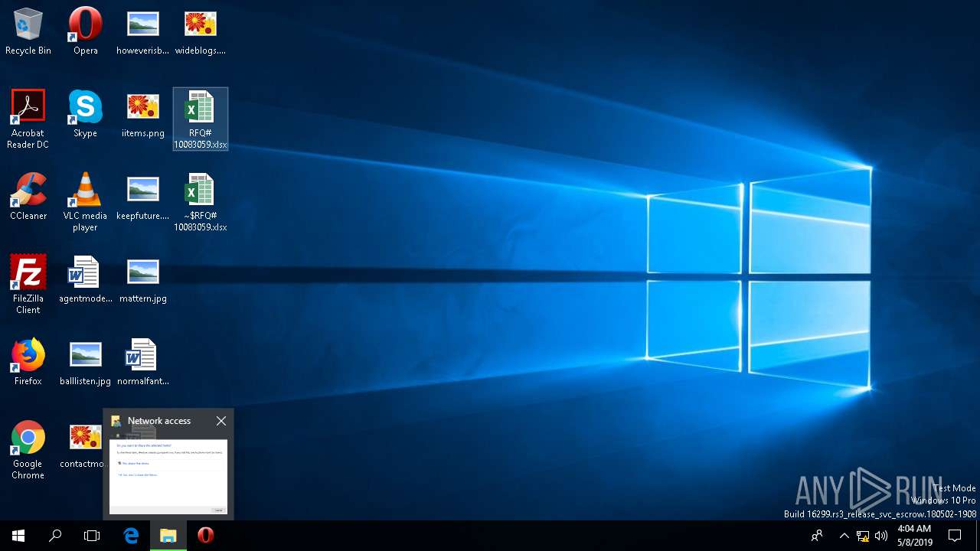980x551 pixels.
Task: Click the Network access preview title
Action: pyautogui.click(x=159, y=421)
